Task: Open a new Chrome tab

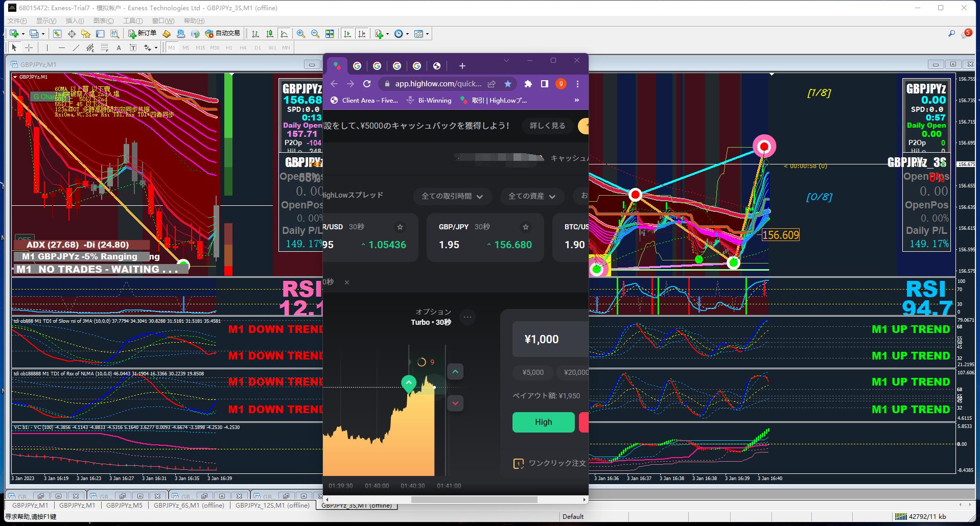Action: pos(462,66)
